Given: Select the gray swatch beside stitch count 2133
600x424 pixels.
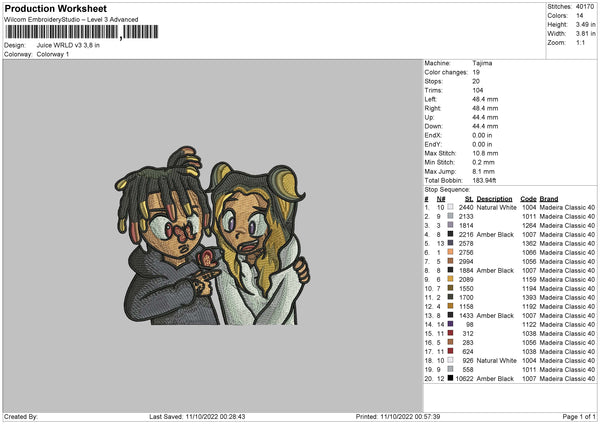Looking at the screenshot, I should pos(450,216).
